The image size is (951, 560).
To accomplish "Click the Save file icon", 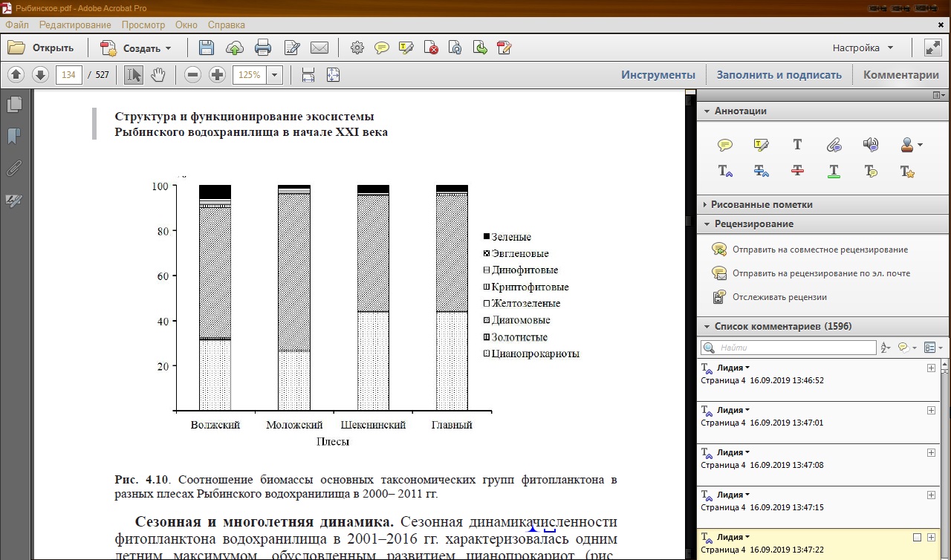I will click(207, 48).
